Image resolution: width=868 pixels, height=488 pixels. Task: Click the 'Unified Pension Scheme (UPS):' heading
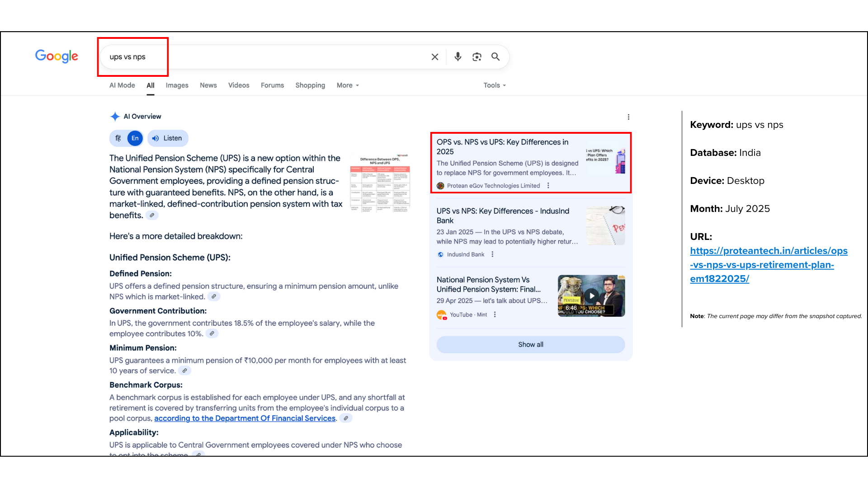click(170, 258)
